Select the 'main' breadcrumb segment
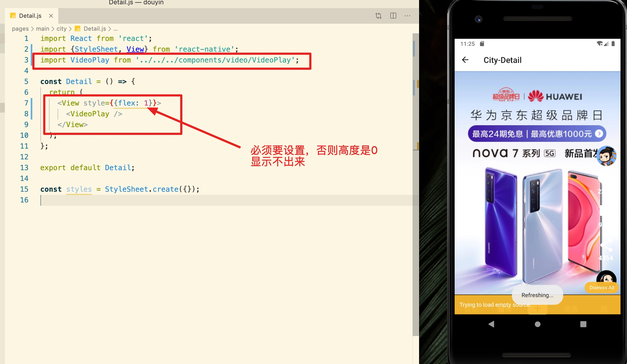Screen dimensions: 627x364 click(x=43, y=29)
